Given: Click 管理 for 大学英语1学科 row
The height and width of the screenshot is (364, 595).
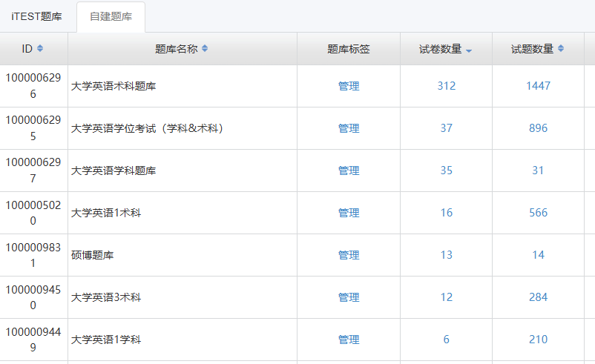Looking at the screenshot, I should tap(349, 340).
